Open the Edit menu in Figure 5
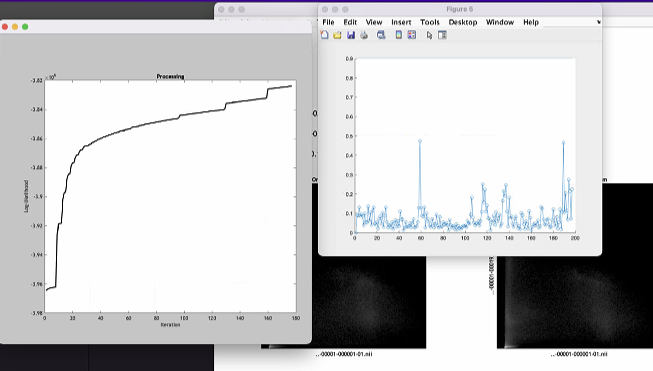The width and height of the screenshot is (653, 371). tap(350, 22)
